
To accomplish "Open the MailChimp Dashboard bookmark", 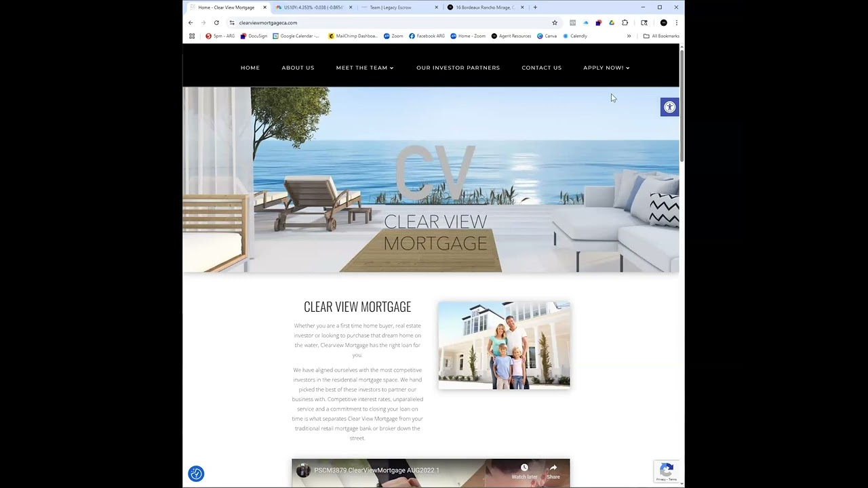I will 353,36.
